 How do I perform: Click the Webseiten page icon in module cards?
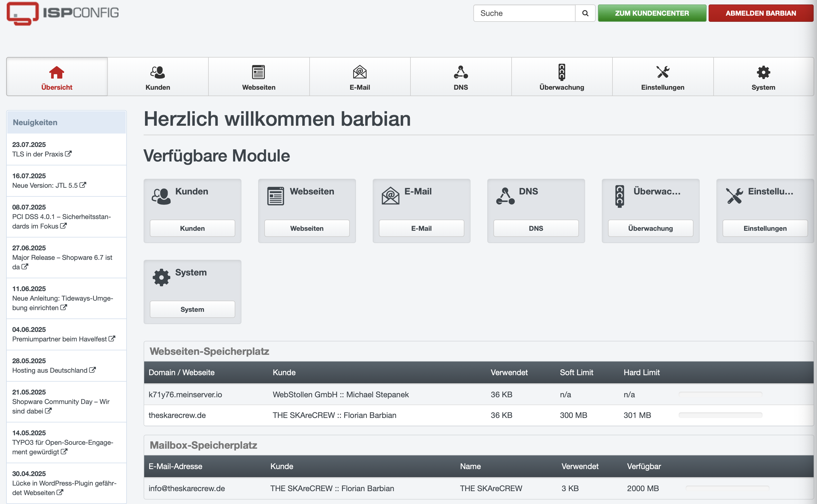pos(276,196)
